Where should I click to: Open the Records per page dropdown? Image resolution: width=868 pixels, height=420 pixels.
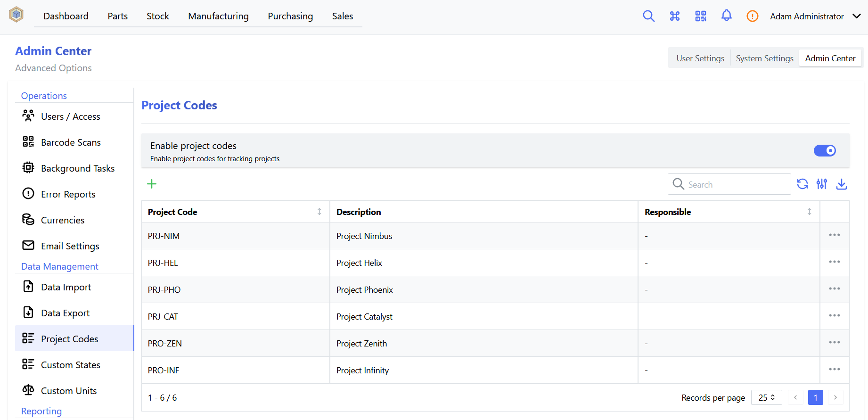766,397
